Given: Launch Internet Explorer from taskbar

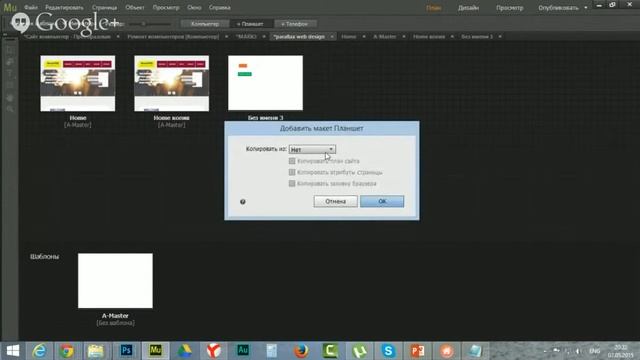Looking at the screenshot, I should pos(39,351).
